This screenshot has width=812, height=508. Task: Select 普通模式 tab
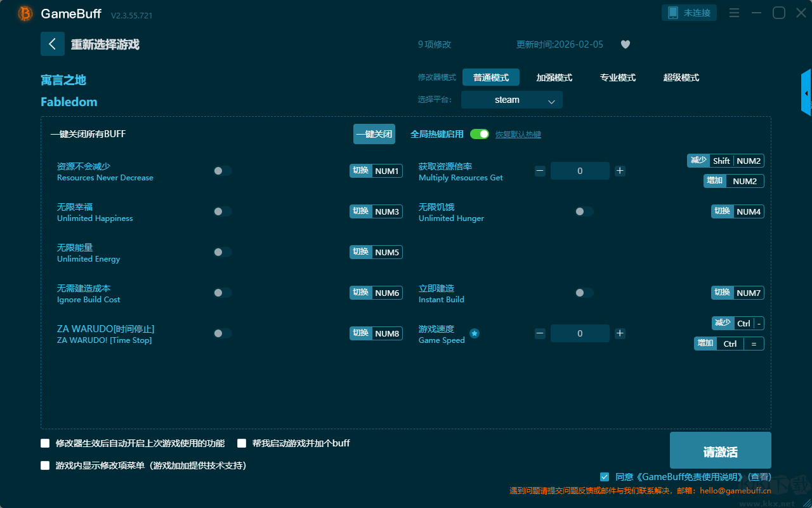tap(491, 77)
